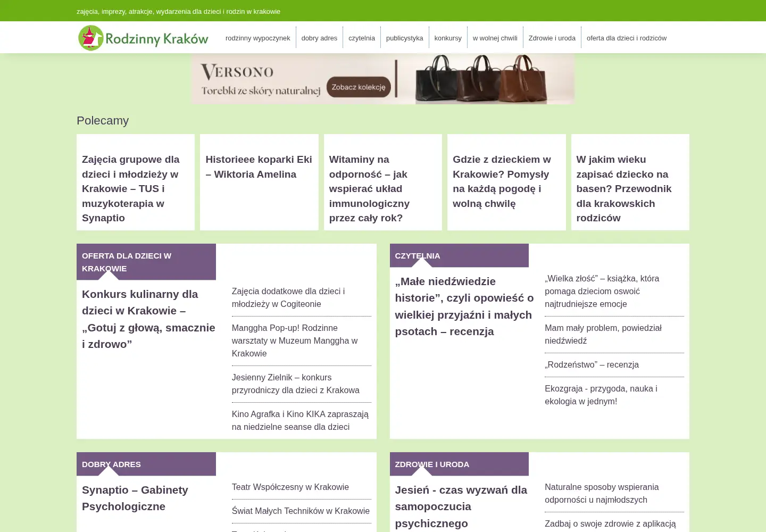Viewport: 766px width, 532px height.
Task: Open Jesień - czas wyzwań article
Action: pyautogui.click(x=461, y=506)
